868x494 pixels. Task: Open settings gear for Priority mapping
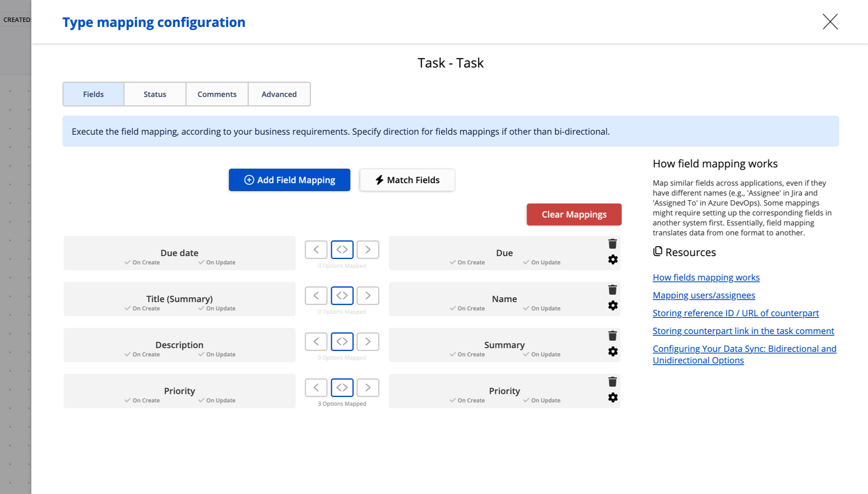(613, 397)
